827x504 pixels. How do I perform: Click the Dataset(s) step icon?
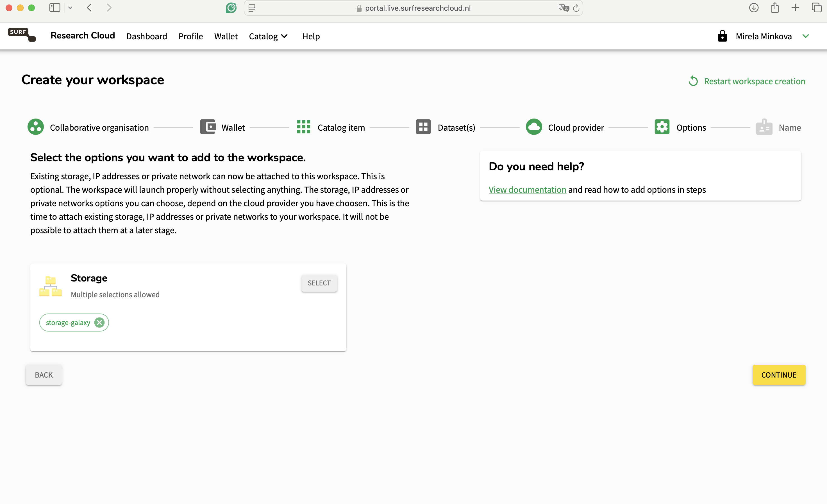(423, 127)
